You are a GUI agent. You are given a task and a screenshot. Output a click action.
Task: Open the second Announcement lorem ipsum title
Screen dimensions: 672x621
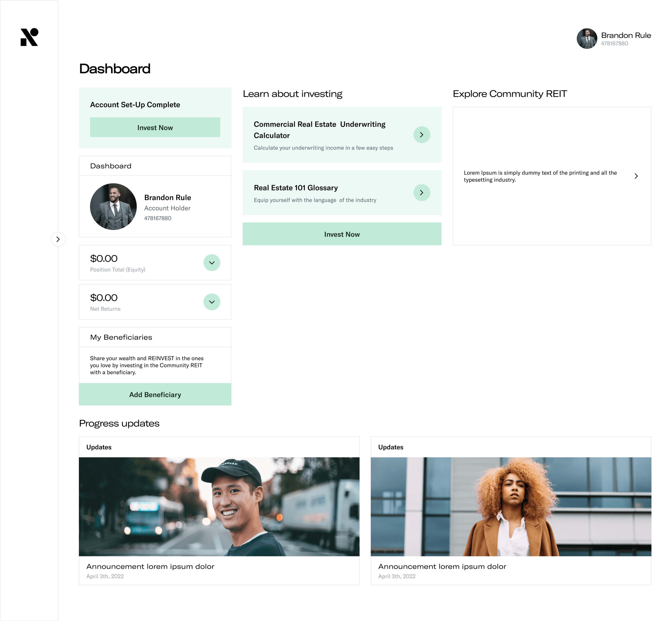(x=442, y=567)
